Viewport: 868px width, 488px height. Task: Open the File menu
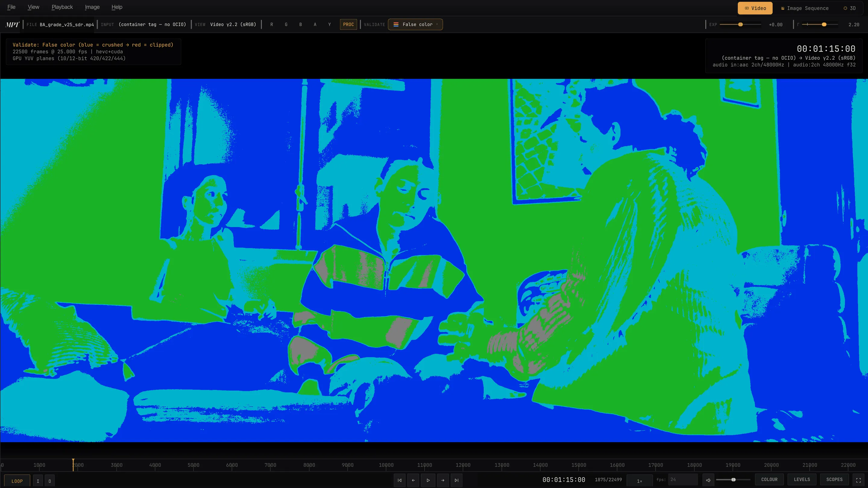click(x=11, y=7)
